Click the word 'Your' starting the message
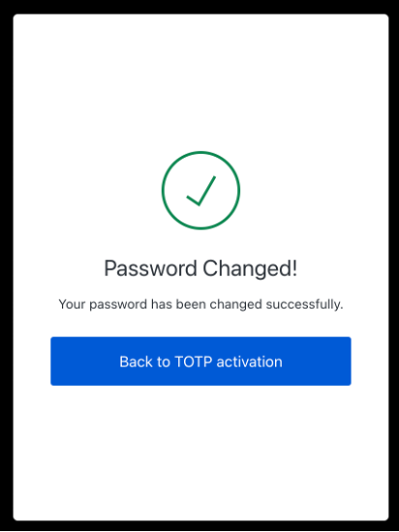The image size is (399, 532). [72, 304]
